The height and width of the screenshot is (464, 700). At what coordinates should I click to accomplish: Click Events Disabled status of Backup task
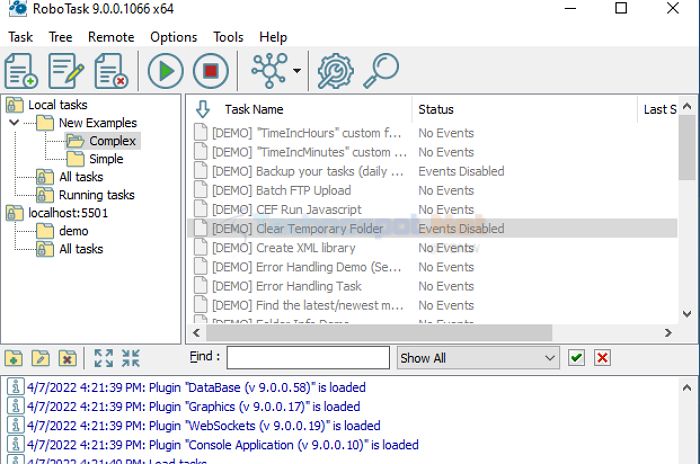pyautogui.click(x=461, y=171)
